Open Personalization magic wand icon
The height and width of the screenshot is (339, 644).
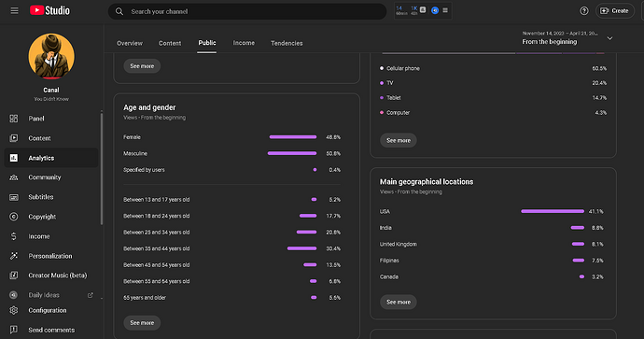click(14, 256)
